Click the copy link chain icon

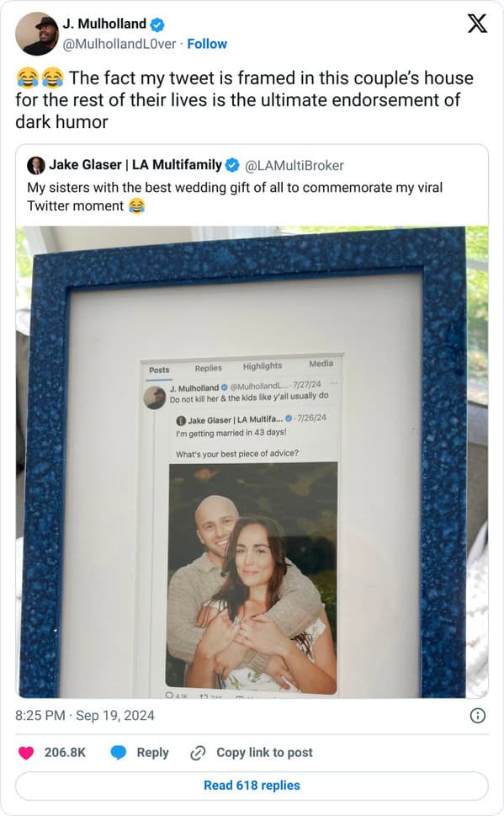199,753
